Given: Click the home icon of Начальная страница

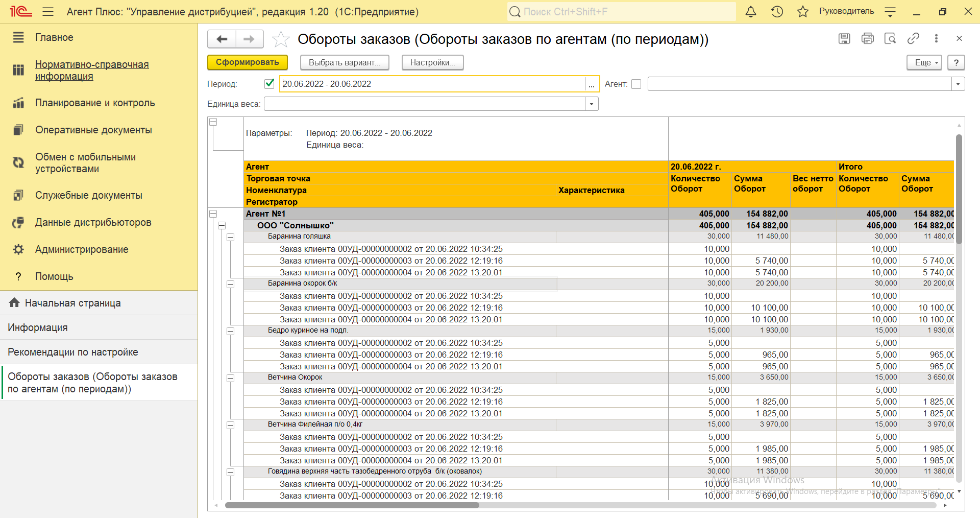Looking at the screenshot, I should (x=14, y=302).
